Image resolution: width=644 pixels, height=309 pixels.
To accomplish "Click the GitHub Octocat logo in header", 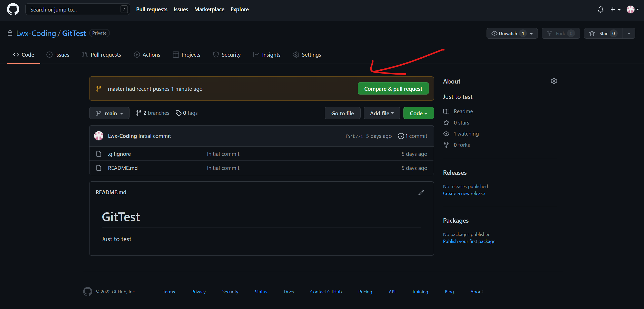I will coord(13,9).
